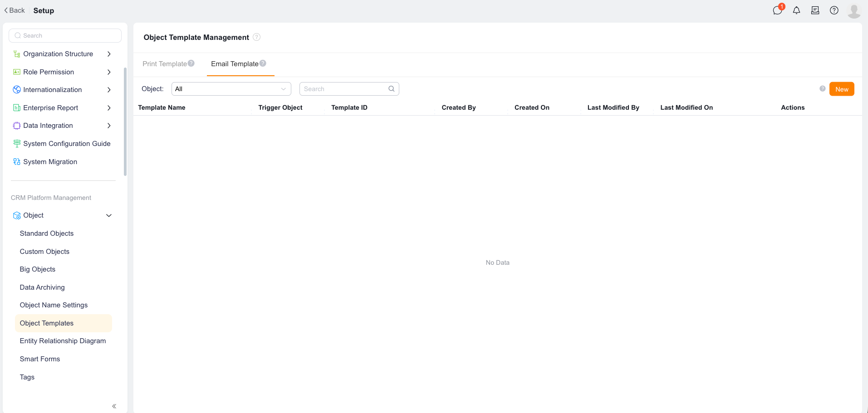Click the sidebar scrollbar

point(125,121)
